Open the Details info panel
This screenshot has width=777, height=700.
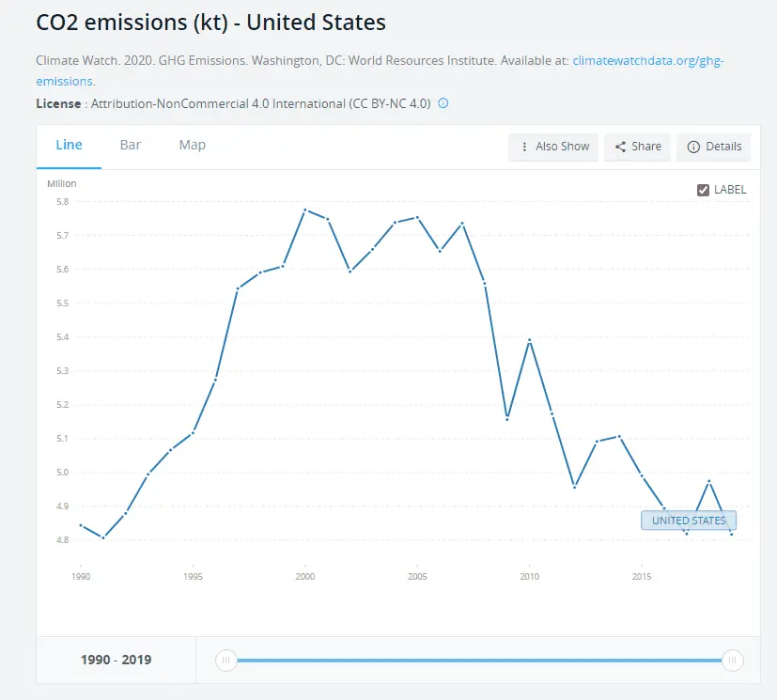coord(714,147)
